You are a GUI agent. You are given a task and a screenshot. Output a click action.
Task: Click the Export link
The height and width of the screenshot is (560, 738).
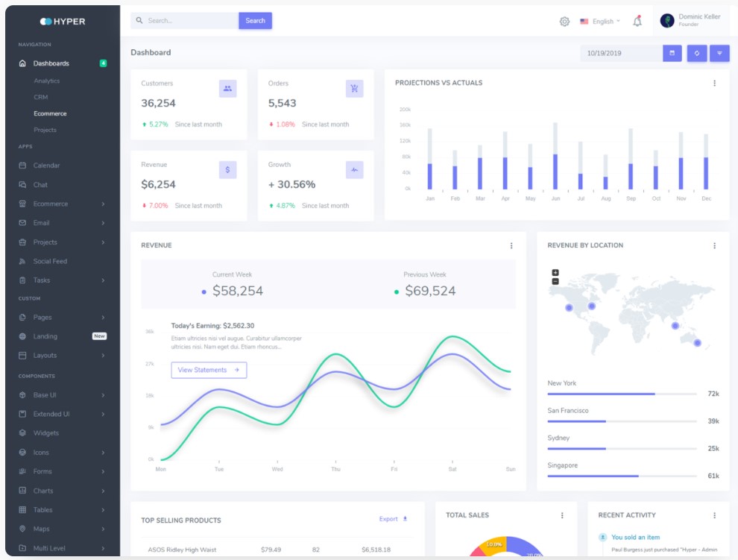(x=393, y=518)
